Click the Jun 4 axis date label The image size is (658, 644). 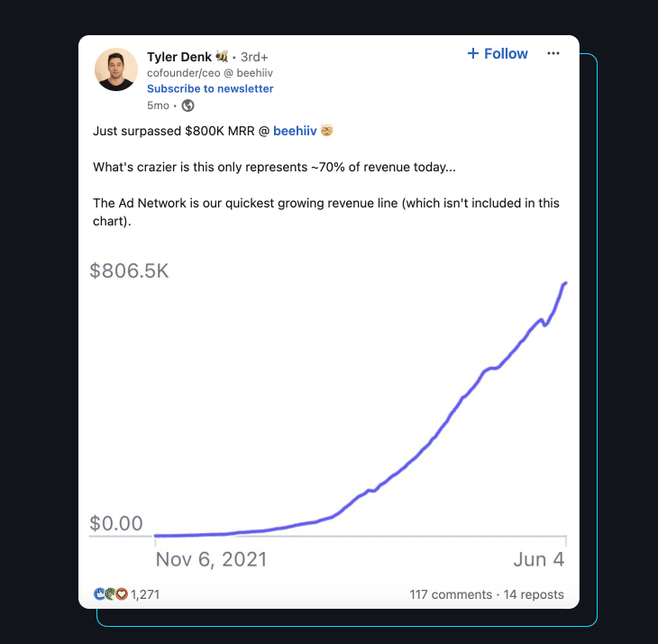[x=539, y=559]
